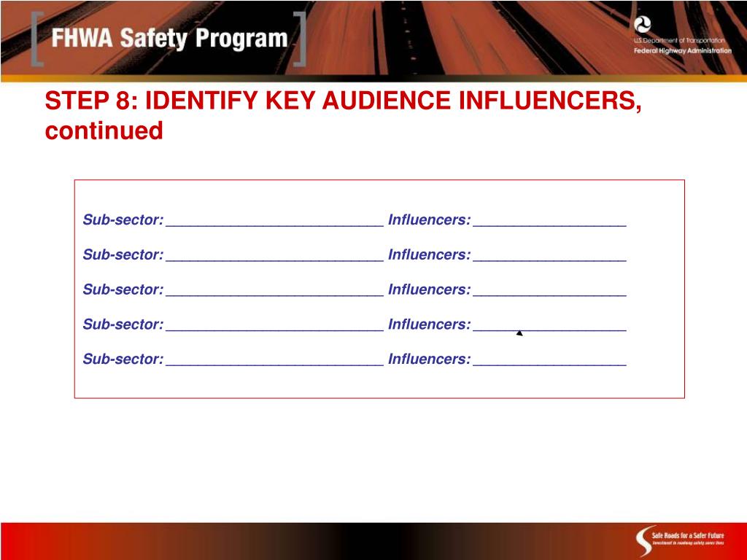Select the last row's Influencers label
747x560 pixels.
pos(429,359)
